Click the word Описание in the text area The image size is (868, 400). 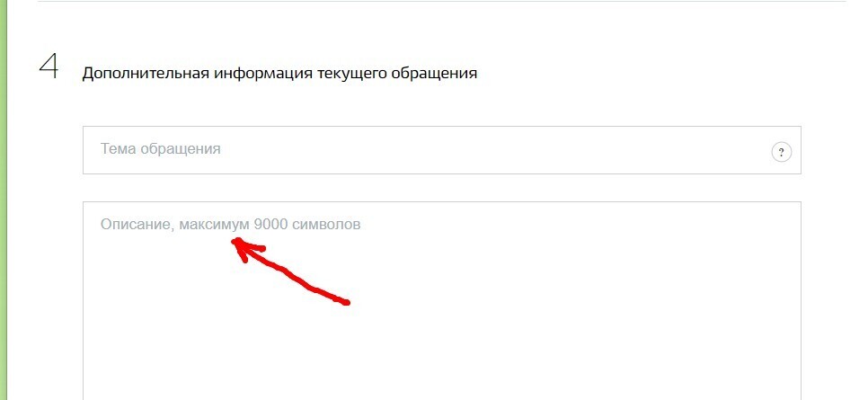136,225
